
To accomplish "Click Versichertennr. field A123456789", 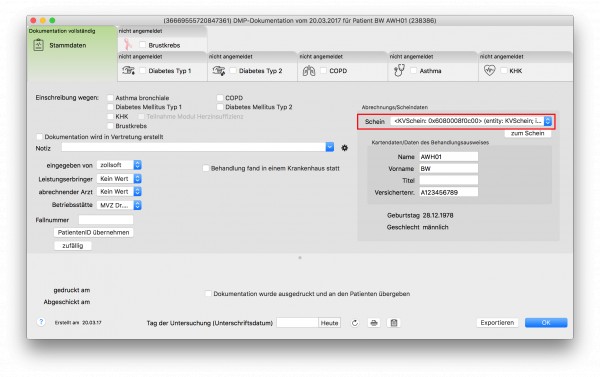I will [448, 192].
